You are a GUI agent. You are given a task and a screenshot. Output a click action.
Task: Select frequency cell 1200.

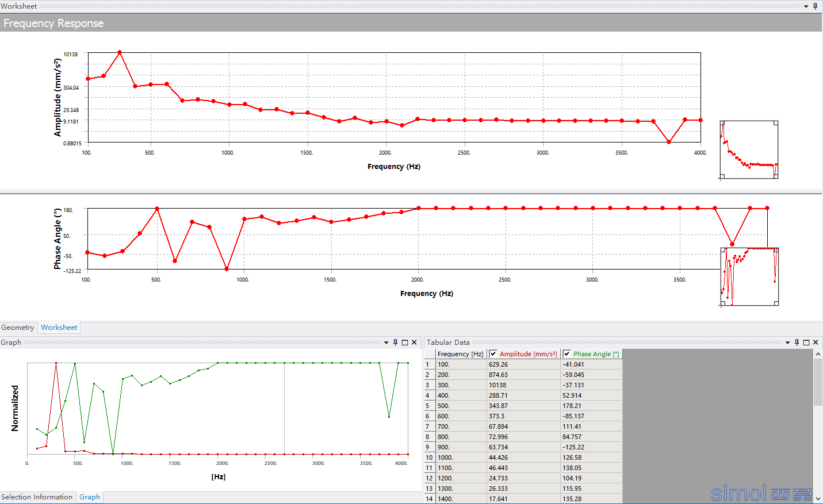tap(461, 478)
